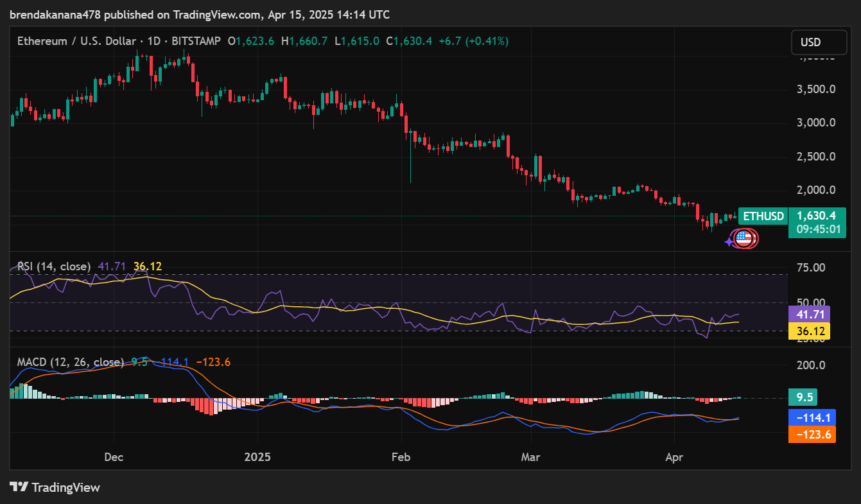The image size is (861, 504).
Task: Click the 2025 label on time axis
Action: 257,458
